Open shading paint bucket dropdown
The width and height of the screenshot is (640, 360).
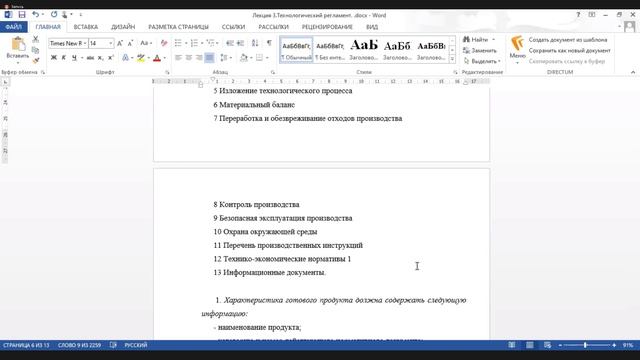coord(247,58)
